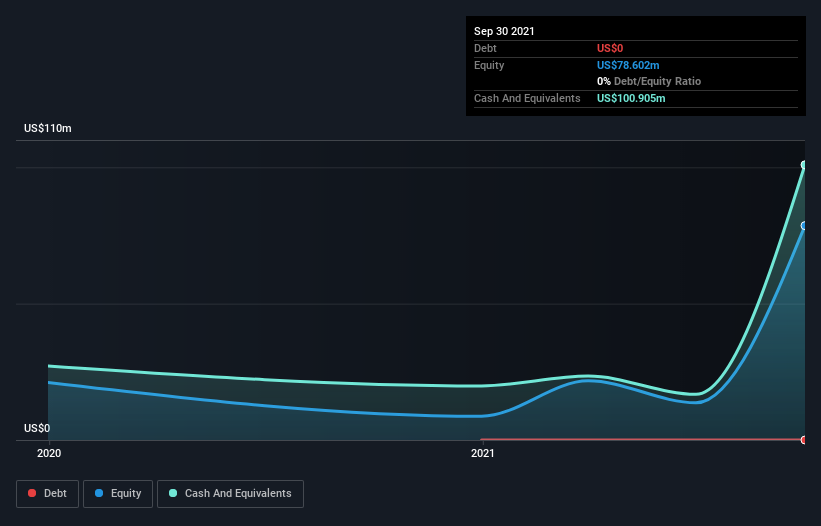The width and height of the screenshot is (821, 526).
Task: Toggle the Cash And Equivalents legend button
Action: pyautogui.click(x=230, y=494)
